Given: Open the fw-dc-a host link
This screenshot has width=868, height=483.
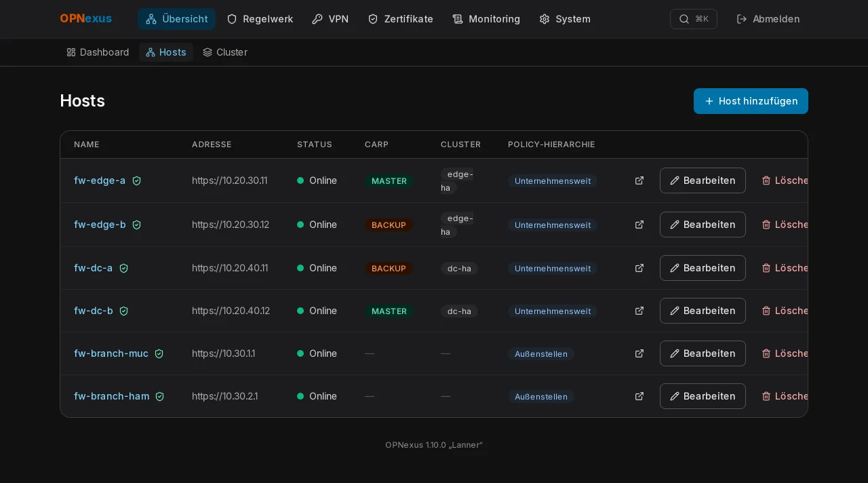Looking at the screenshot, I should pos(94,268).
